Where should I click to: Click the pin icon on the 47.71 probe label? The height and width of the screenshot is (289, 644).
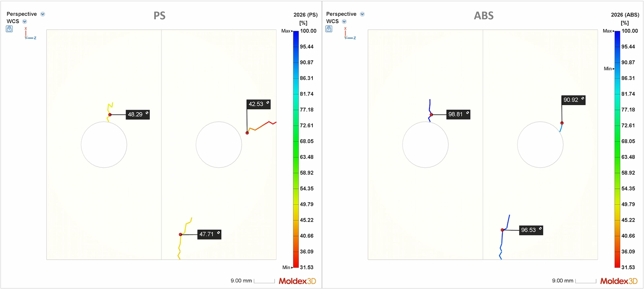click(219, 233)
